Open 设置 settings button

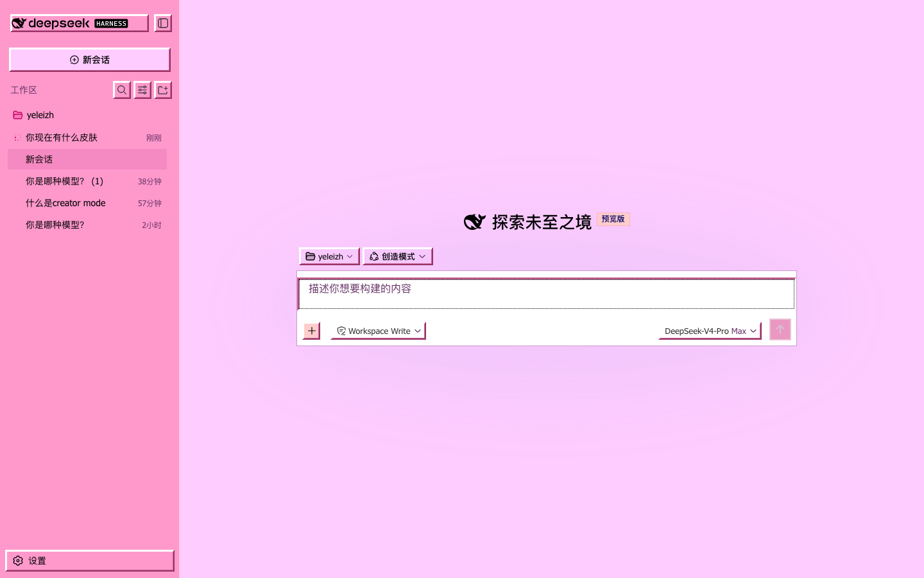(90, 561)
